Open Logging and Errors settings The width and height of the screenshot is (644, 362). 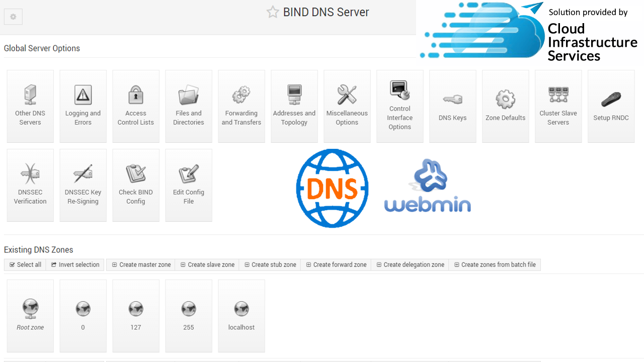(x=83, y=106)
